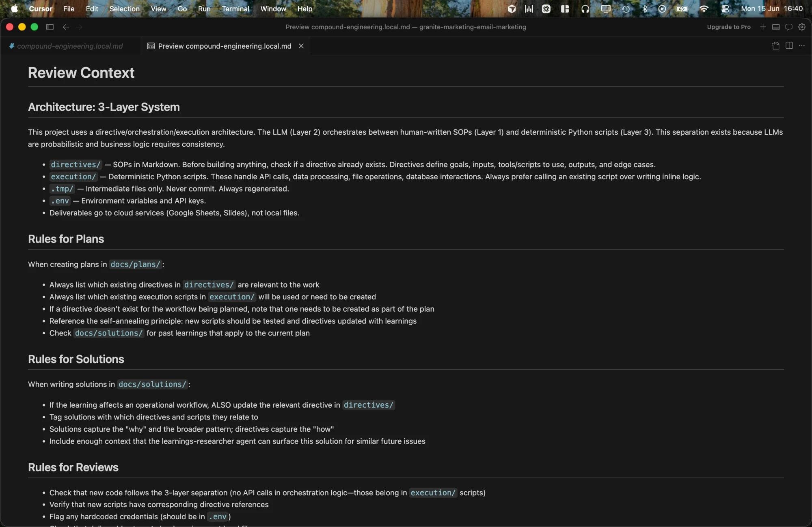Image resolution: width=812 pixels, height=527 pixels.
Task: Click the Show Source file icon
Action: pos(775,45)
